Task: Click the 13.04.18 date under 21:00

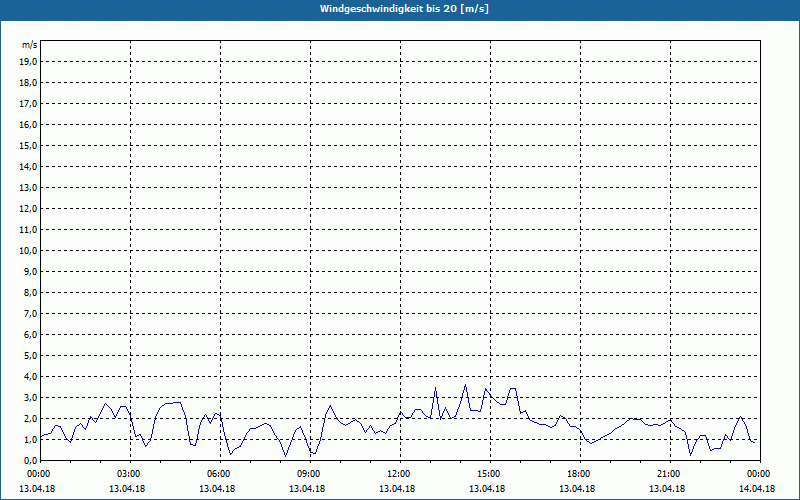Action: pyautogui.click(x=667, y=488)
